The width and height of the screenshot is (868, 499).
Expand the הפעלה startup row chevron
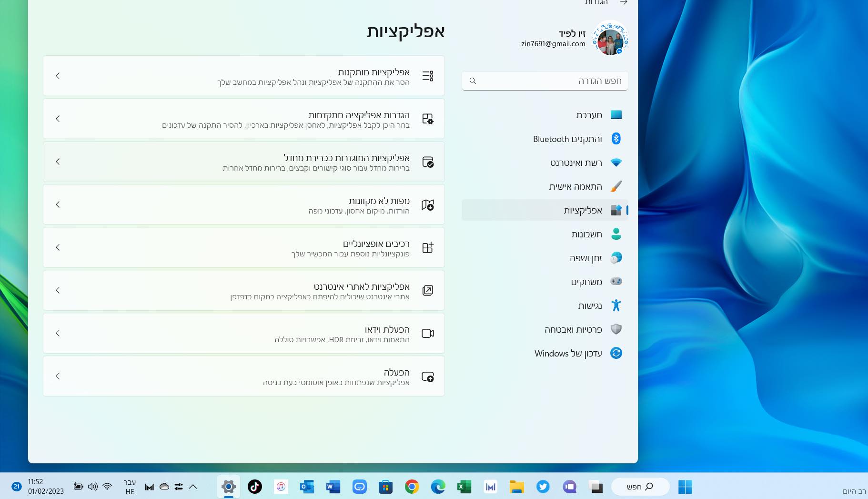[x=58, y=376]
